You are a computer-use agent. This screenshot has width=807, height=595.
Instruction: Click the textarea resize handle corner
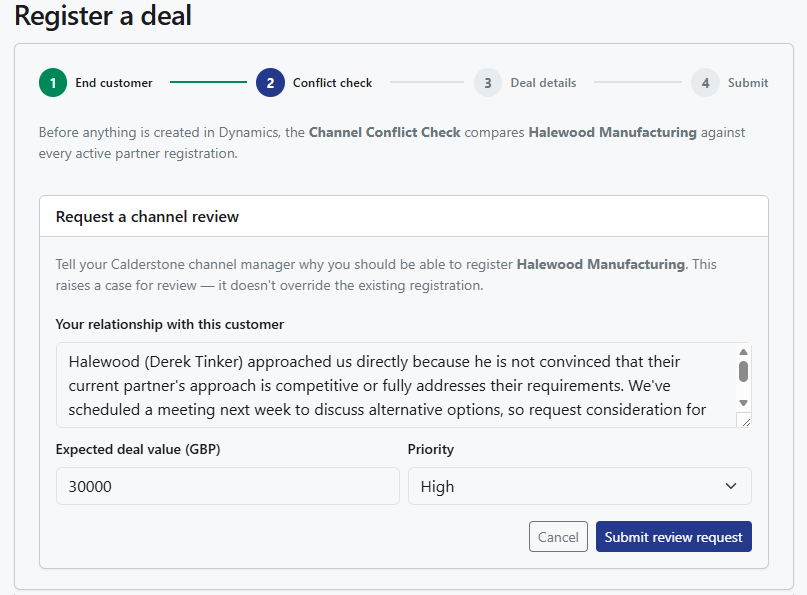(746, 422)
